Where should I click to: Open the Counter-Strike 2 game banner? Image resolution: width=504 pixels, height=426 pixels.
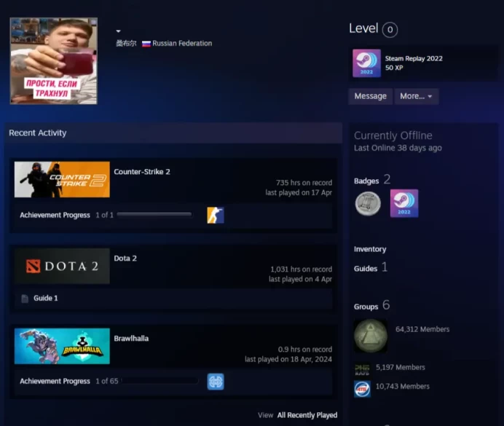[62, 179]
